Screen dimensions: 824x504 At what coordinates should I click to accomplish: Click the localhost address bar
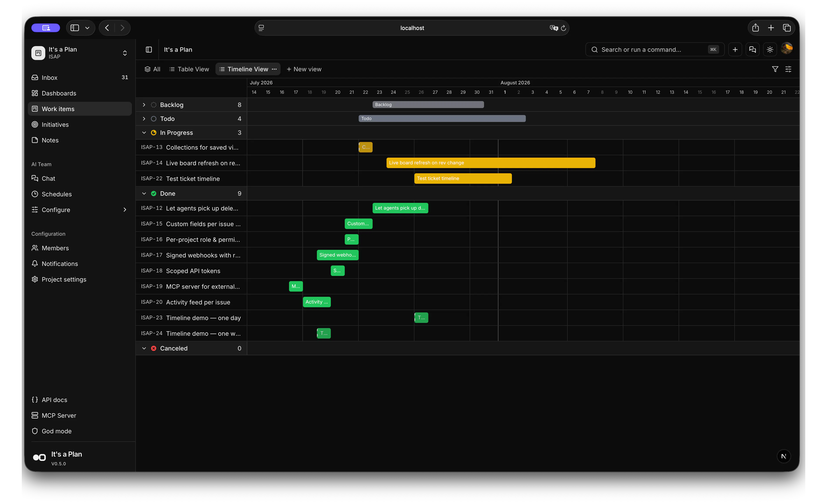[x=412, y=28]
